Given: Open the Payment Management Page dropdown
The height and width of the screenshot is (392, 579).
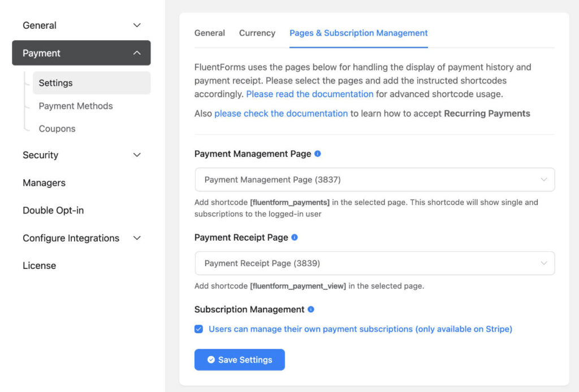Looking at the screenshot, I should [x=374, y=179].
